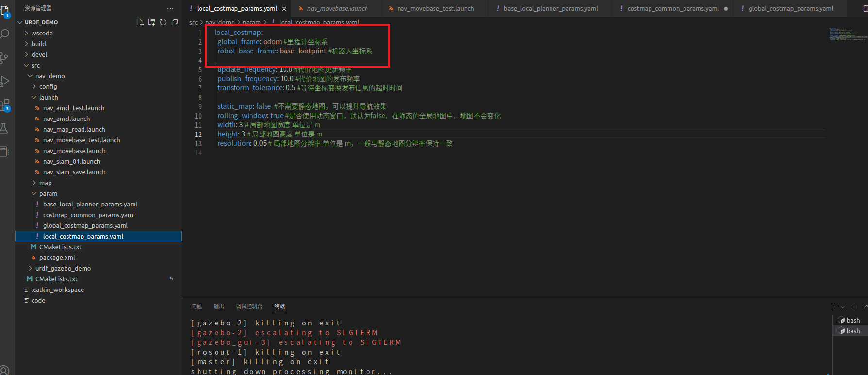Collapse the src folder

(35, 65)
